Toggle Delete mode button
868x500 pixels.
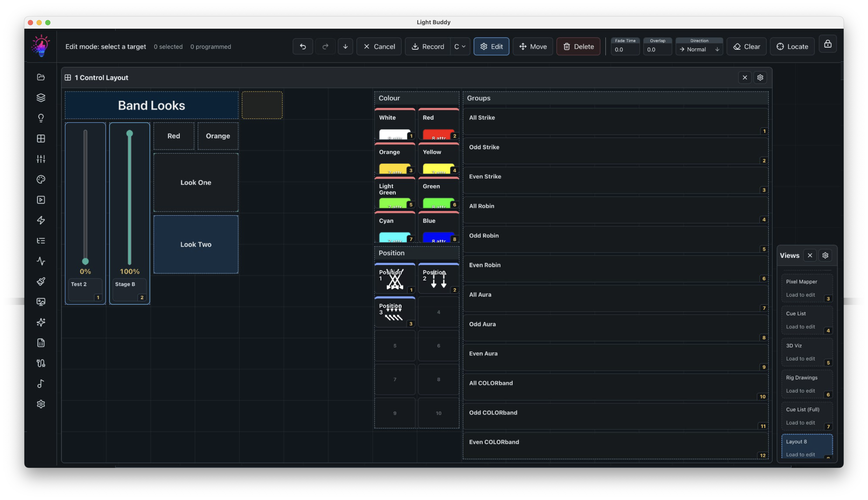pyautogui.click(x=578, y=46)
